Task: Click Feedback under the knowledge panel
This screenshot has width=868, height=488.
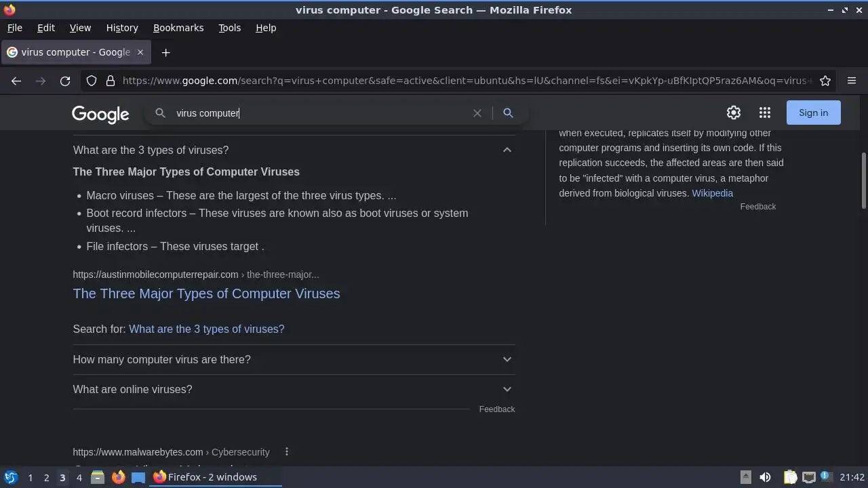Action: (757, 207)
